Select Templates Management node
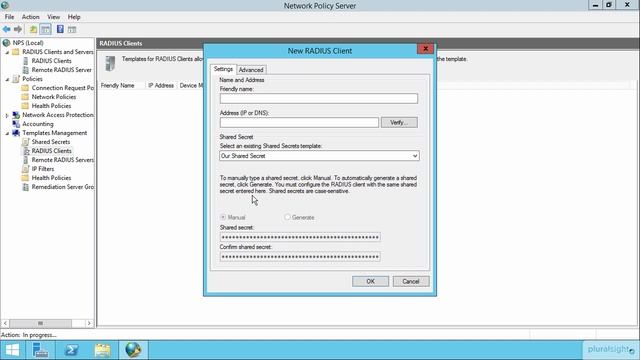Viewport: 640px width, 360px height. tap(55, 133)
